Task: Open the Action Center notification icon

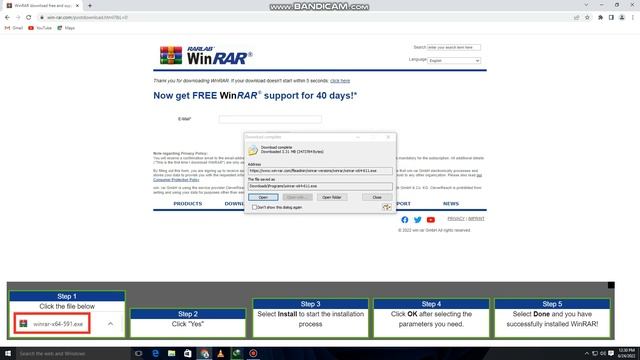Action: [x=611, y=353]
